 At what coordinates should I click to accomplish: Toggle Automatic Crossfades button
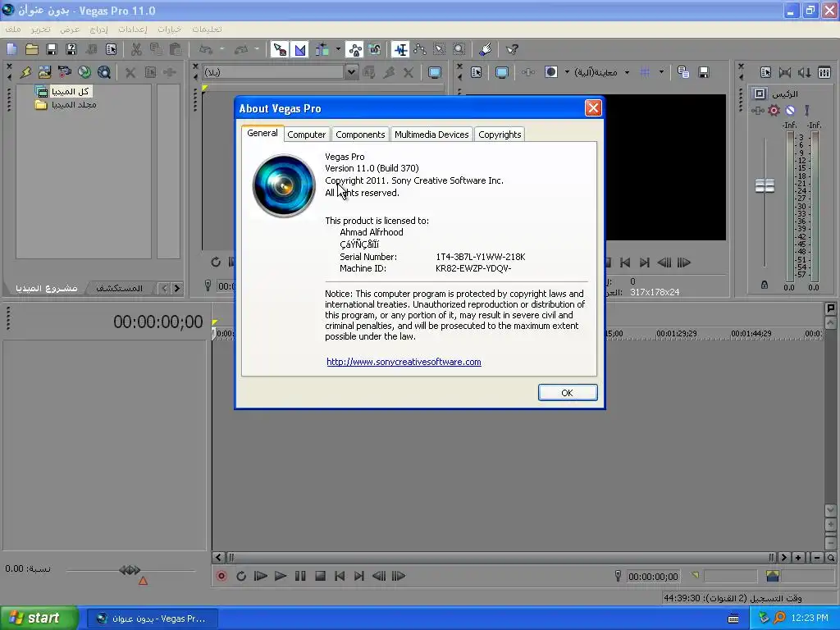300,49
